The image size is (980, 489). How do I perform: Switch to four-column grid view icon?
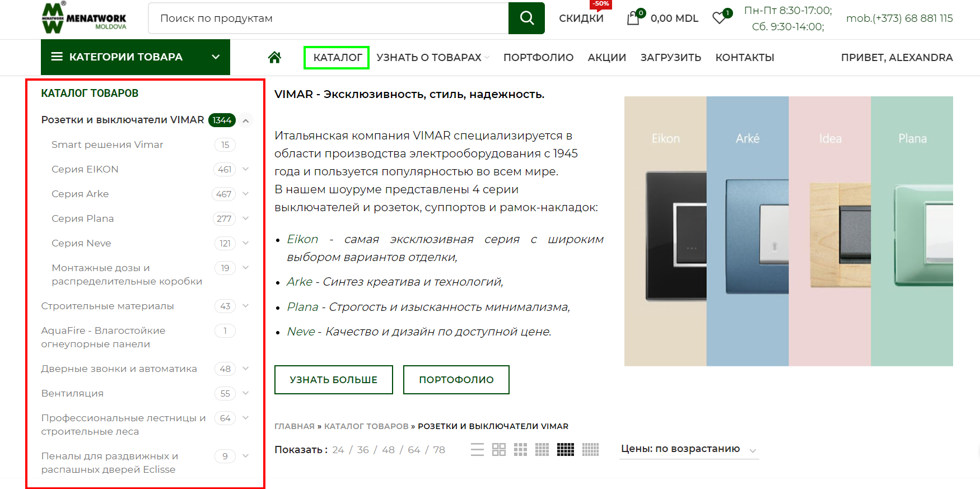(x=542, y=449)
